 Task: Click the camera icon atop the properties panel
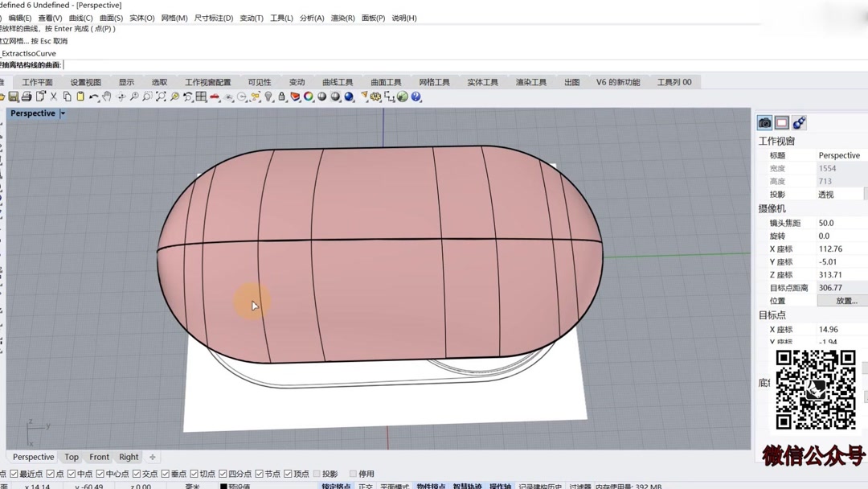pyautogui.click(x=764, y=121)
